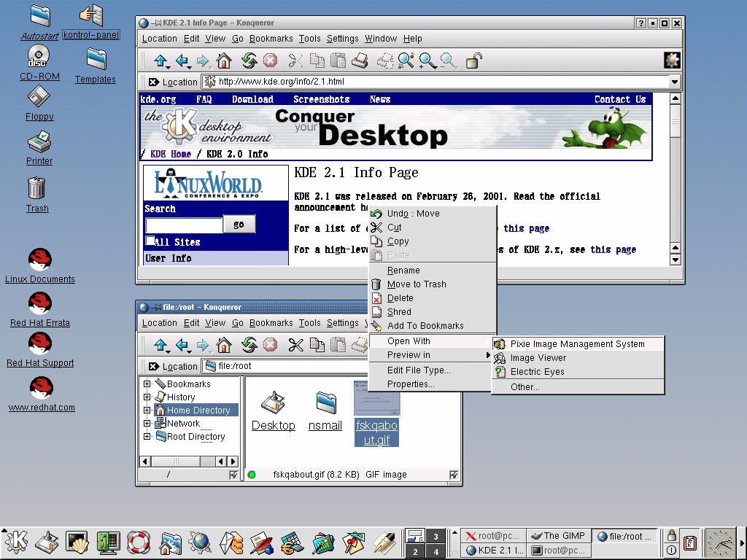This screenshot has height=560, width=747.
Task: Click the web page vertical scrollbar down arrow
Action: point(675,260)
